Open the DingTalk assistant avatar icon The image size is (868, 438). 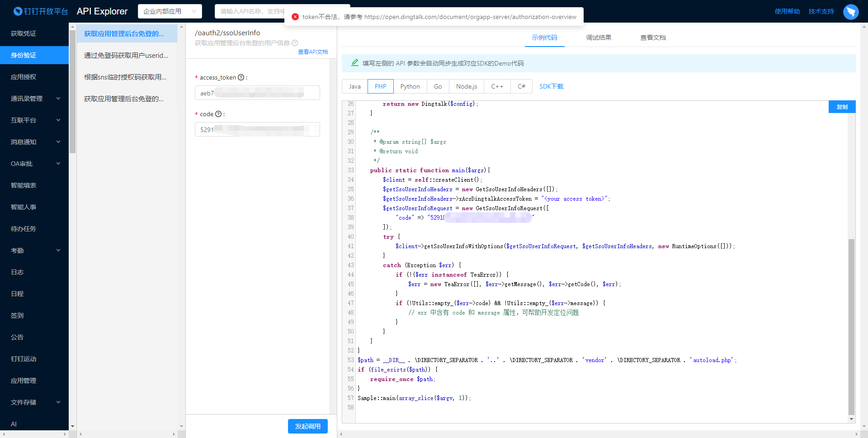click(851, 11)
